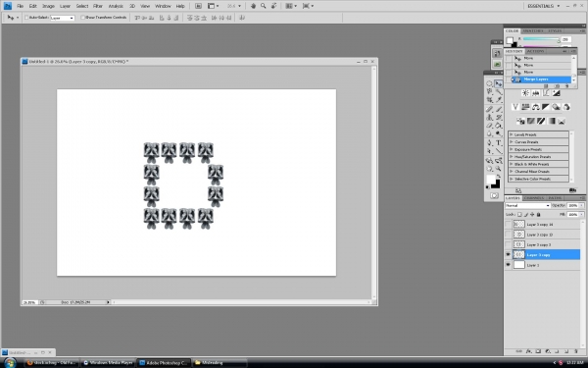Add a Vibrance adjustment
588x368 pixels.
click(x=515, y=107)
